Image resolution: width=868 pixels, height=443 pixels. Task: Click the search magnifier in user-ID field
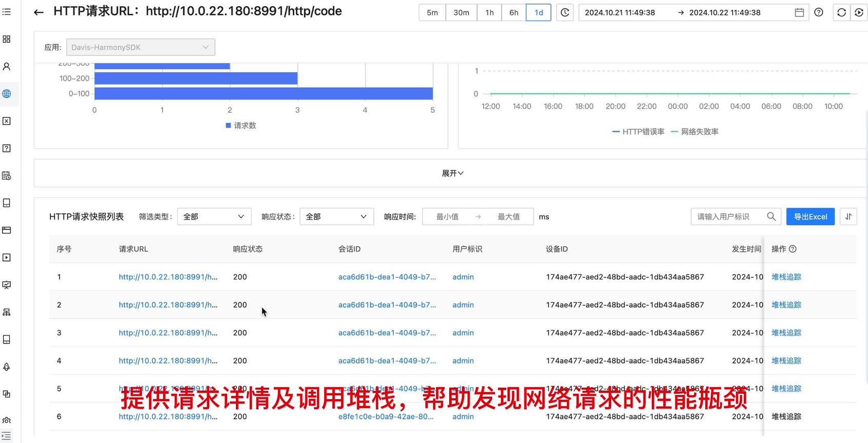coord(771,216)
